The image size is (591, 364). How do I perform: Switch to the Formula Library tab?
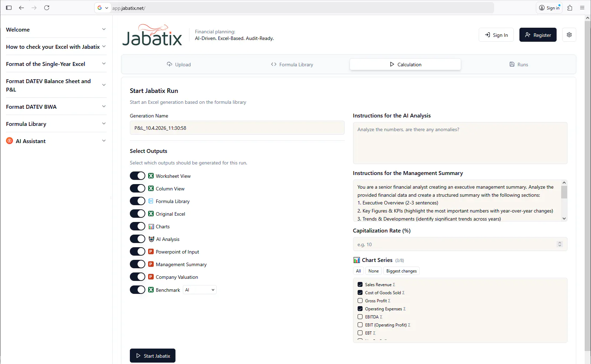coord(292,65)
